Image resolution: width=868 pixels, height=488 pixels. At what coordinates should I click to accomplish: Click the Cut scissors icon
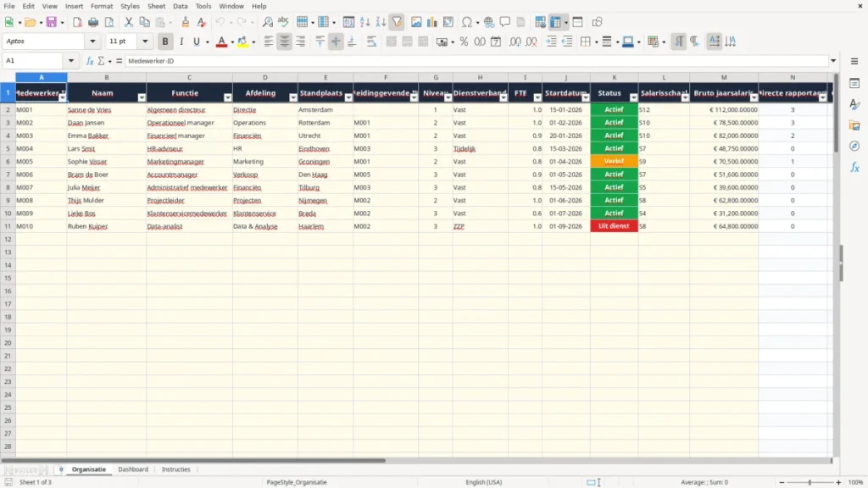coord(129,22)
